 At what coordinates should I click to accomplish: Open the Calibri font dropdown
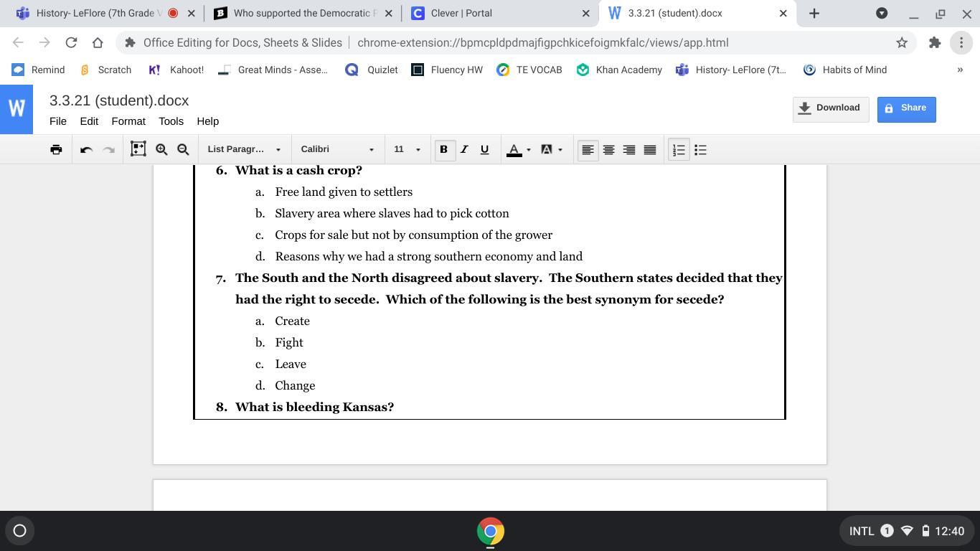point(338,149)
